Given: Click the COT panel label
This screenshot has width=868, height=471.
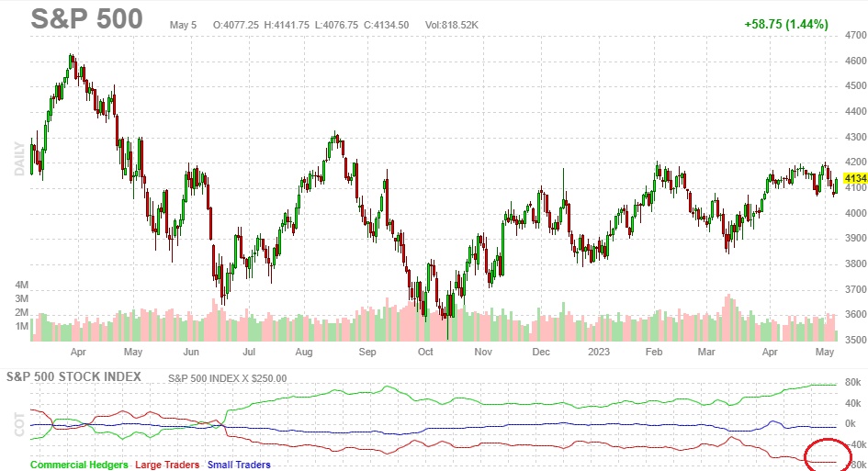Looking at the screenshot, I should coord(20,424).
